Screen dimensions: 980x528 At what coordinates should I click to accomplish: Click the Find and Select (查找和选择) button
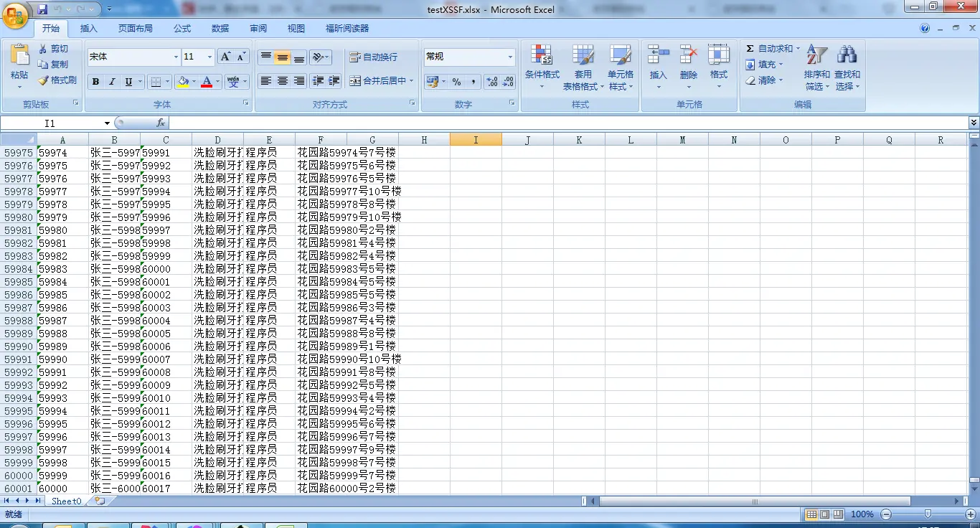(847, 67)
